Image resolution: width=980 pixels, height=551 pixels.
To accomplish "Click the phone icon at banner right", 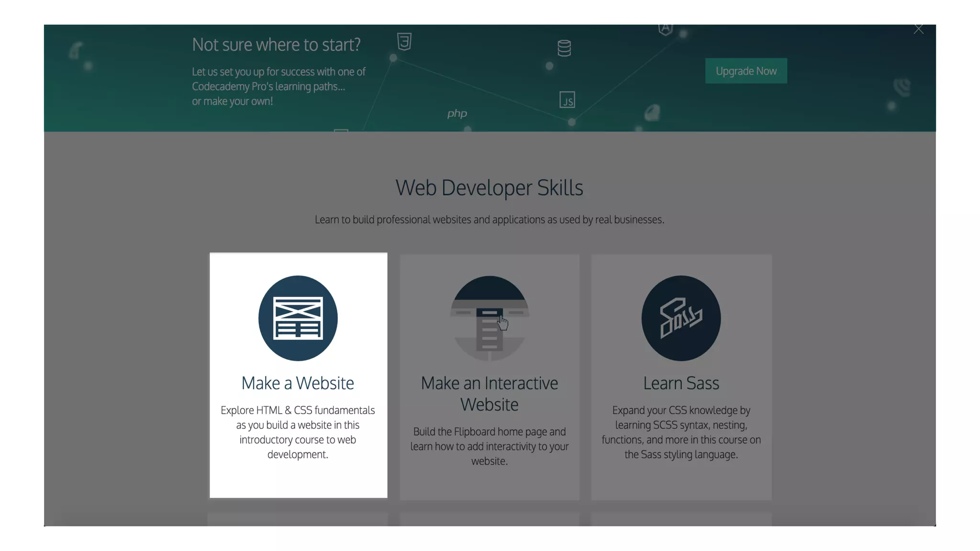I will coord(902,88).
